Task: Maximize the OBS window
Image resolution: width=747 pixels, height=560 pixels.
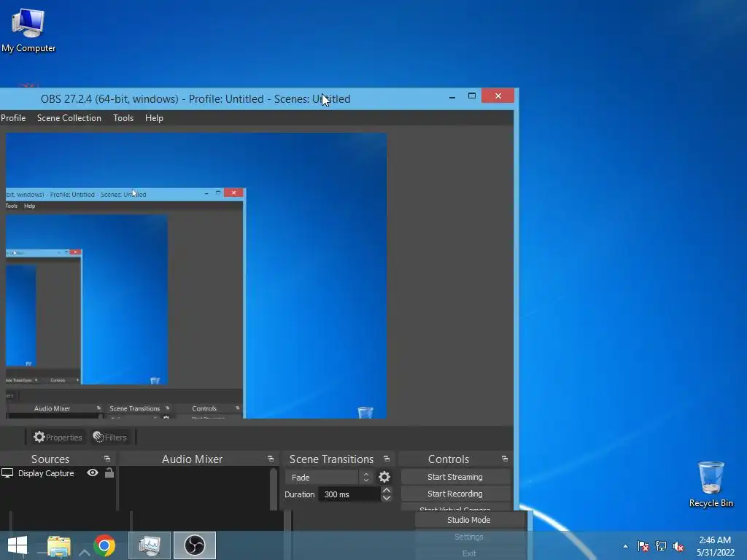Action: [x=472, y=96]
